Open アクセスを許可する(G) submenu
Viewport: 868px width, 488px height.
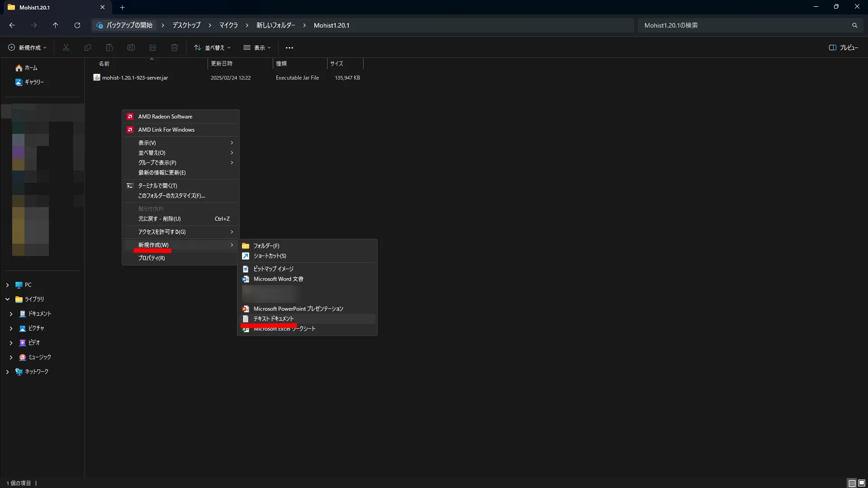click(x=180, y=232)
